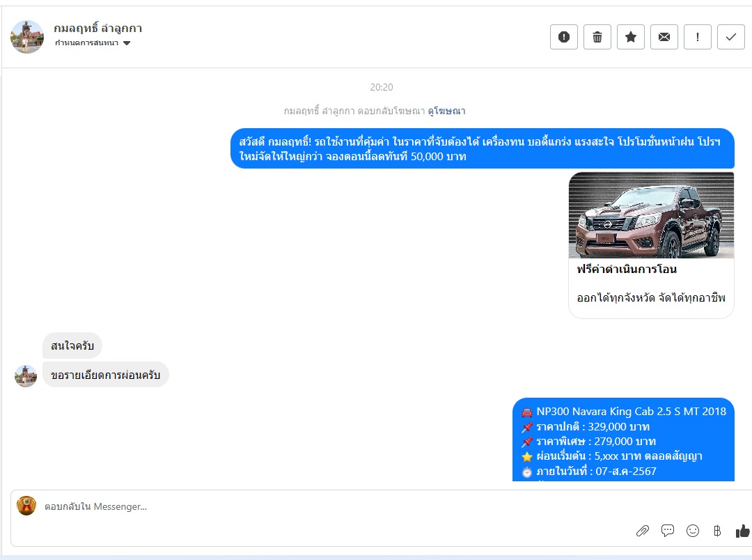Open the Navara pickup truck ad image
Image resolution: width=752 pixels, height=560 pixels.
point(651,215)
